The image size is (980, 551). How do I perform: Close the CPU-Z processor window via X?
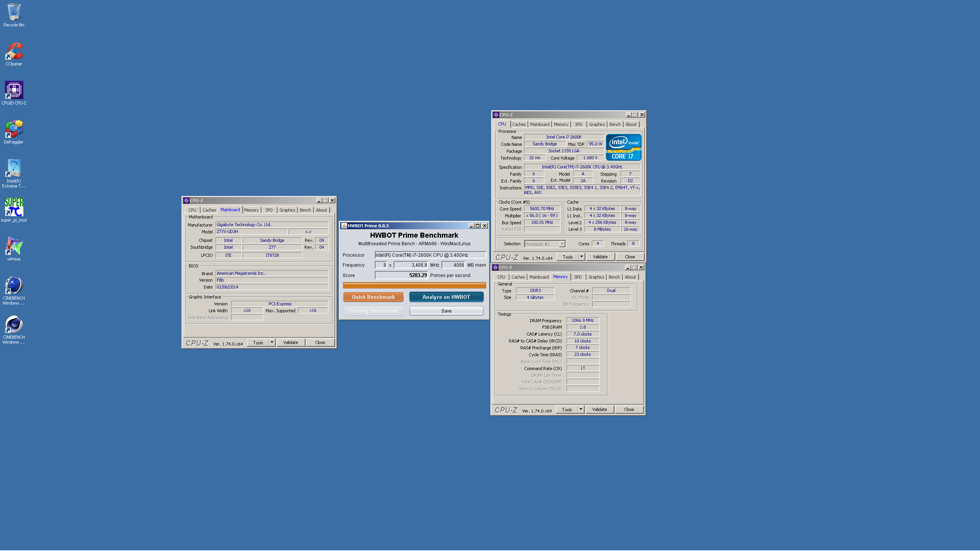[642, 115]
